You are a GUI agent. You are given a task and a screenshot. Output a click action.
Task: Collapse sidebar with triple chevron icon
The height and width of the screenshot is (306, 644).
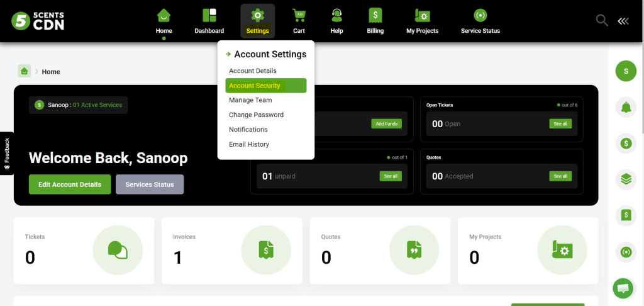coord(623,21)
